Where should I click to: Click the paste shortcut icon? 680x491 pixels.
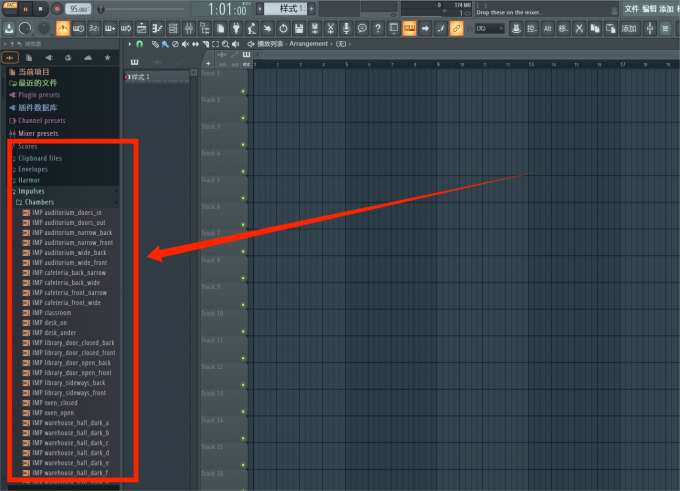coord(611,29)
